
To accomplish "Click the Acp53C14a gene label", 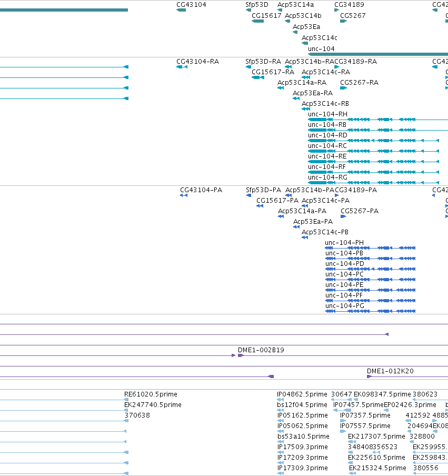I will [296, 5].
